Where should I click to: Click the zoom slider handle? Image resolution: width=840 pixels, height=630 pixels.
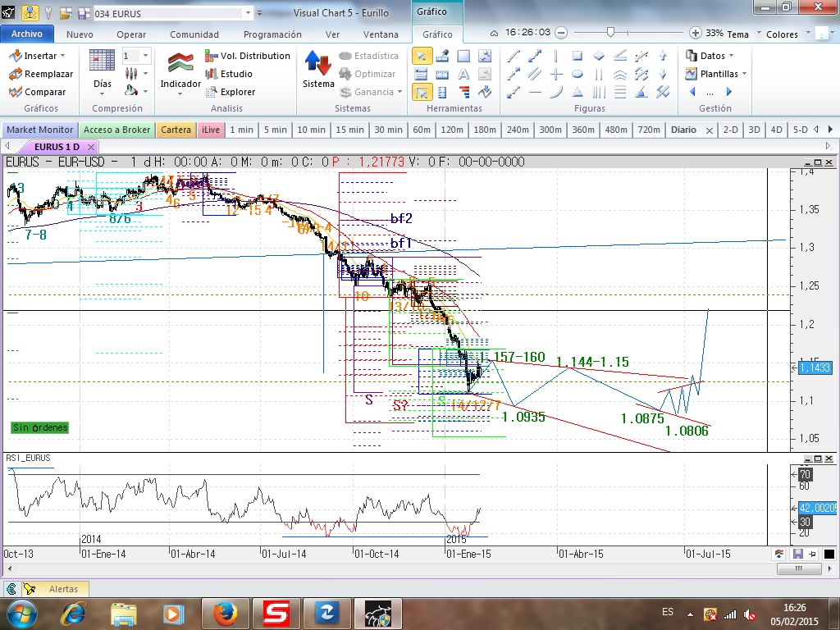pos(610,32)
